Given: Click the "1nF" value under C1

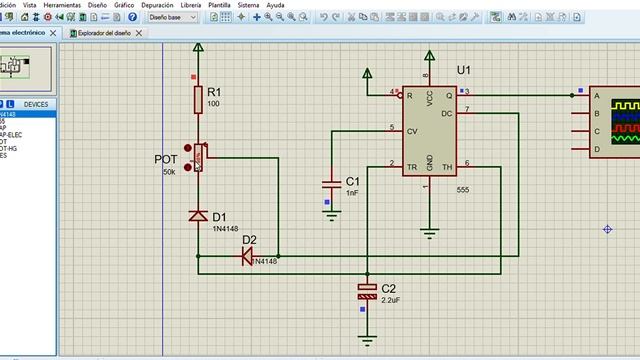Looking at the screenshot, I should coord(352,193).
